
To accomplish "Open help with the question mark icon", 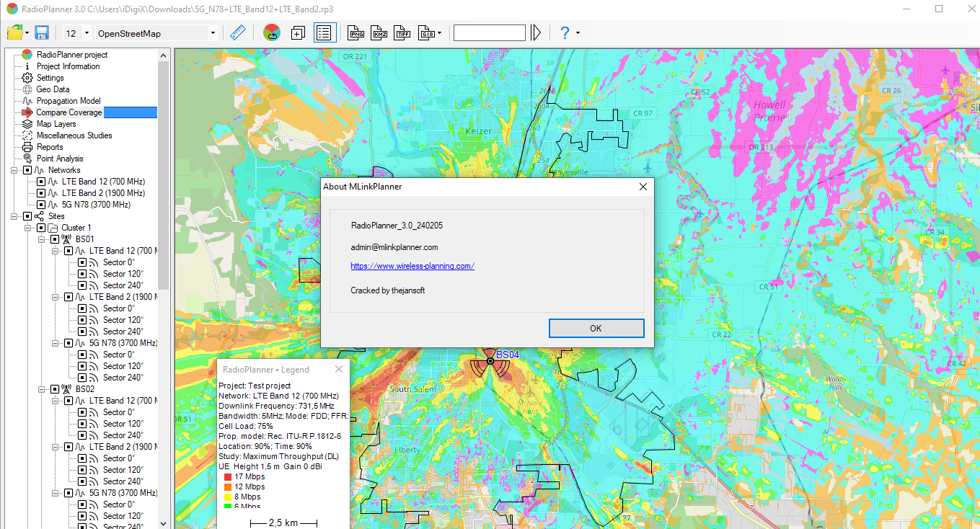I will 565,33.
